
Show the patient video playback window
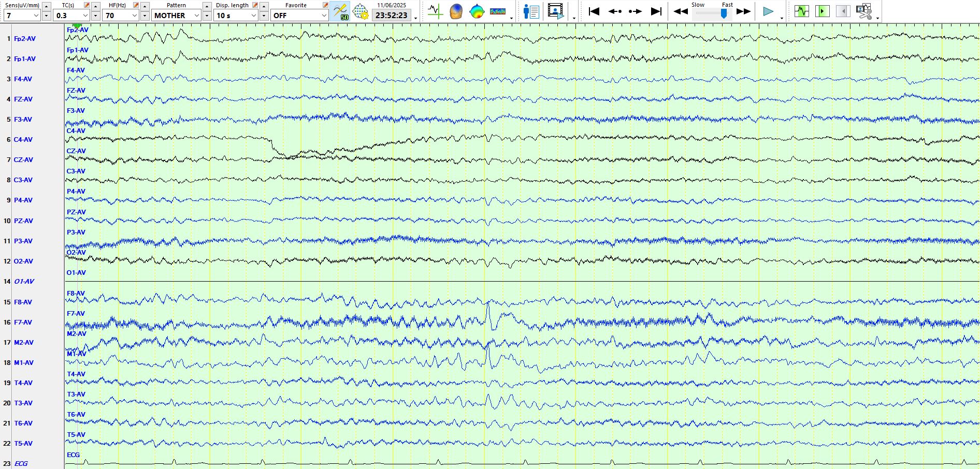coord(556,11)
